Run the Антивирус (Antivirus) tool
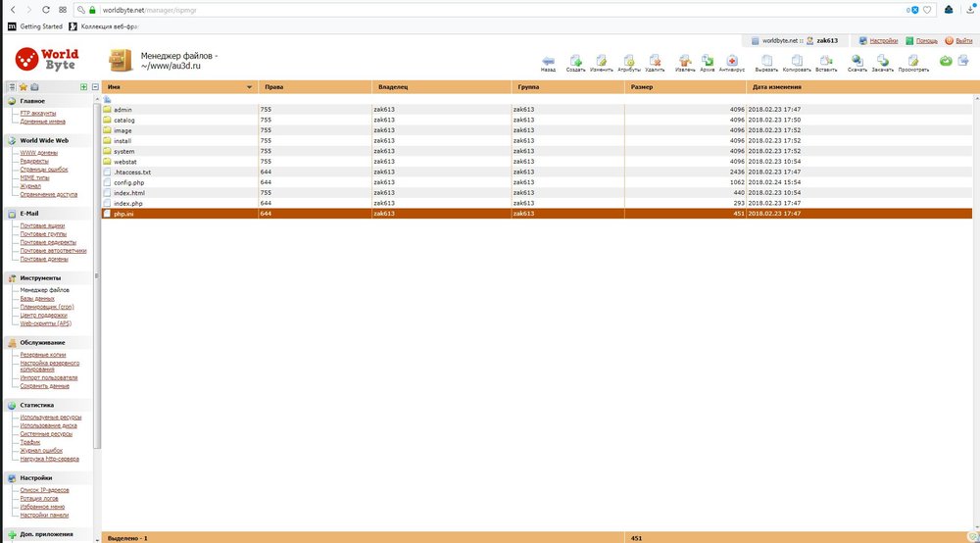980x543 pixels. (x=731, y=61)
